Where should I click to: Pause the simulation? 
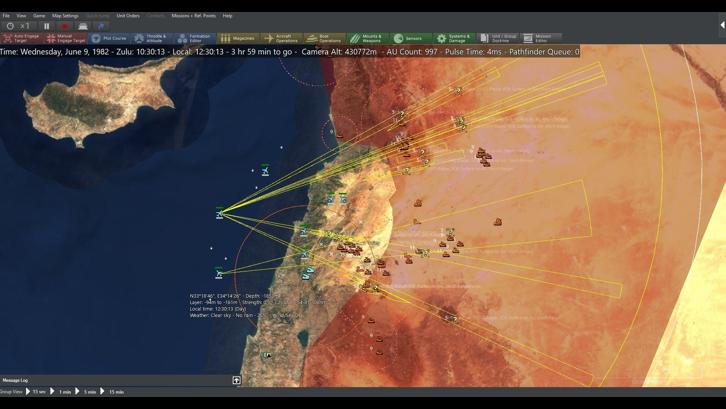click(47, 26)
